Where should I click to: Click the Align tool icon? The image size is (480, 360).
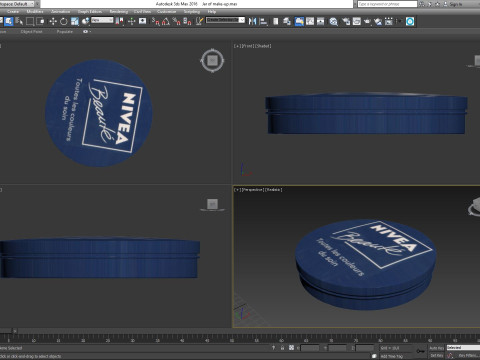click(x=263, y=21)
